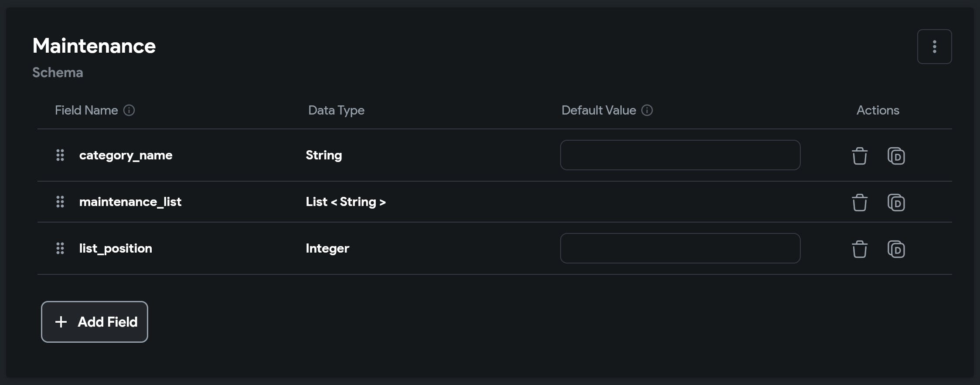
Task: Click the Add Field button
Action: (95, 322)
